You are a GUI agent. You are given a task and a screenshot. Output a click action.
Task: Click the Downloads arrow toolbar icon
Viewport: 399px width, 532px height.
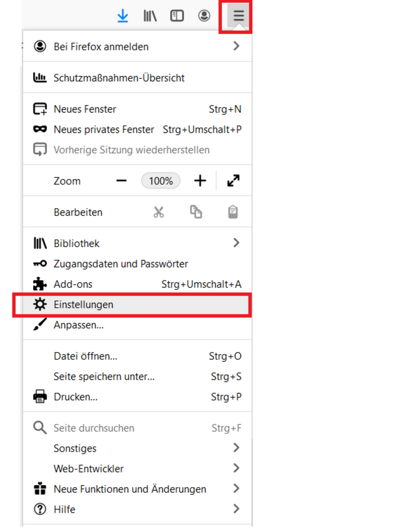click(123, 16)
